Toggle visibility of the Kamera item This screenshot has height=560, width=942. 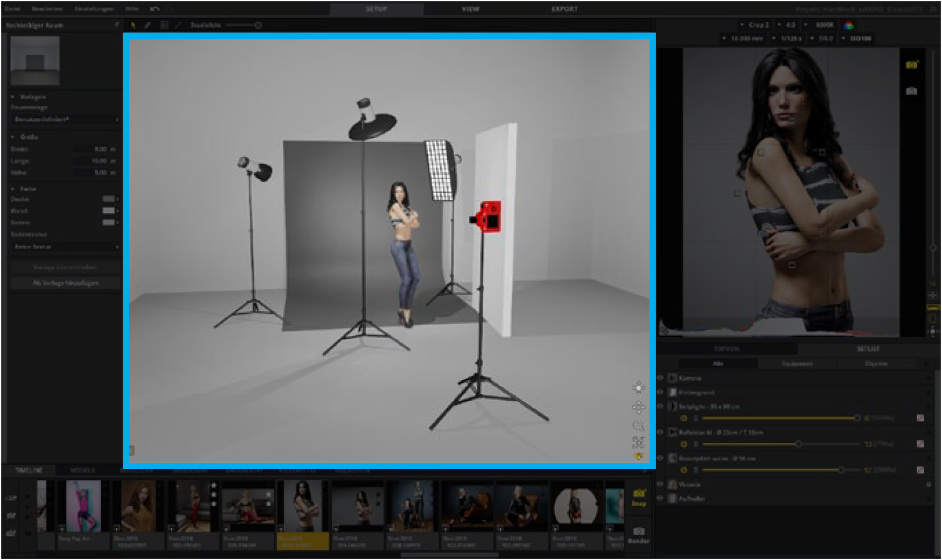pyautogui.click(x=660, y=378)
